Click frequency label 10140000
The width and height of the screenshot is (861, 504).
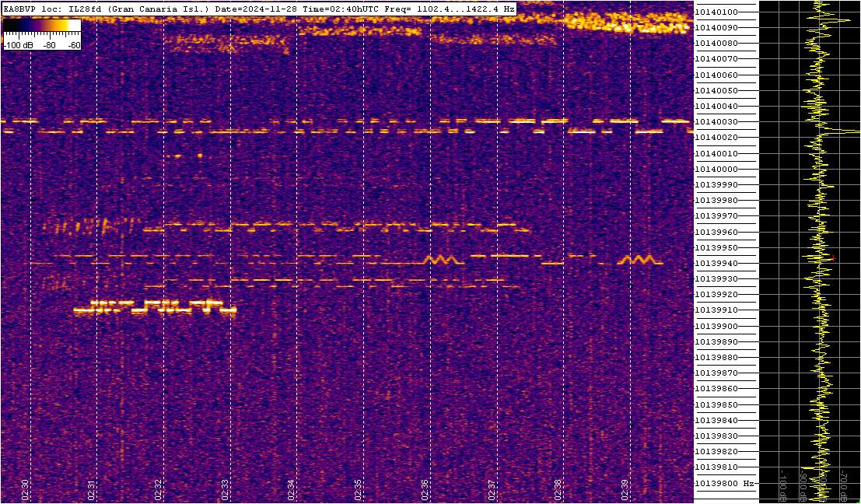[x=716, y=169]
